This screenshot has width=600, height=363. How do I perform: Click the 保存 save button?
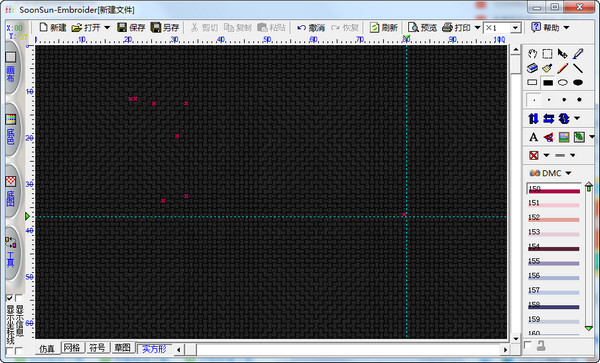coord(132,28)
